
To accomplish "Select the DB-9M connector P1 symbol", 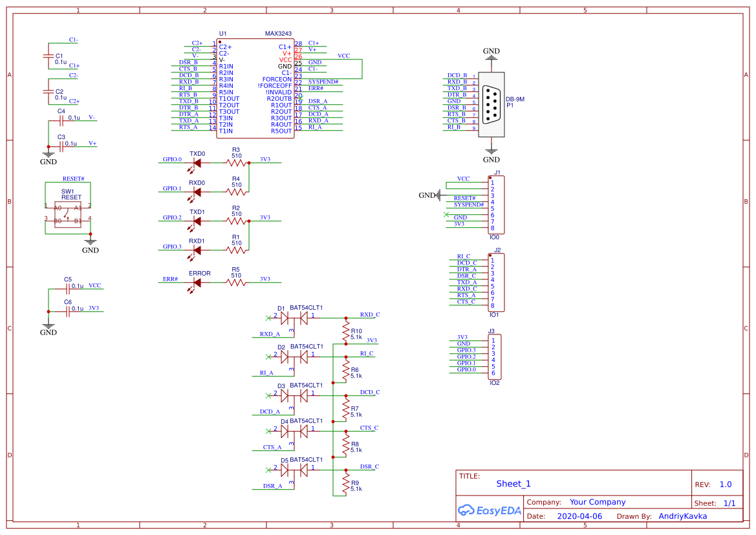I will [491, 104].
